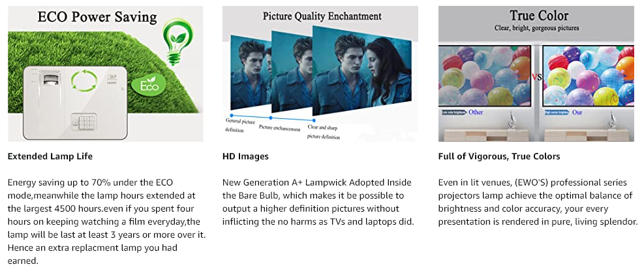Click the green Eco leaf badge

tap(149, 85)
